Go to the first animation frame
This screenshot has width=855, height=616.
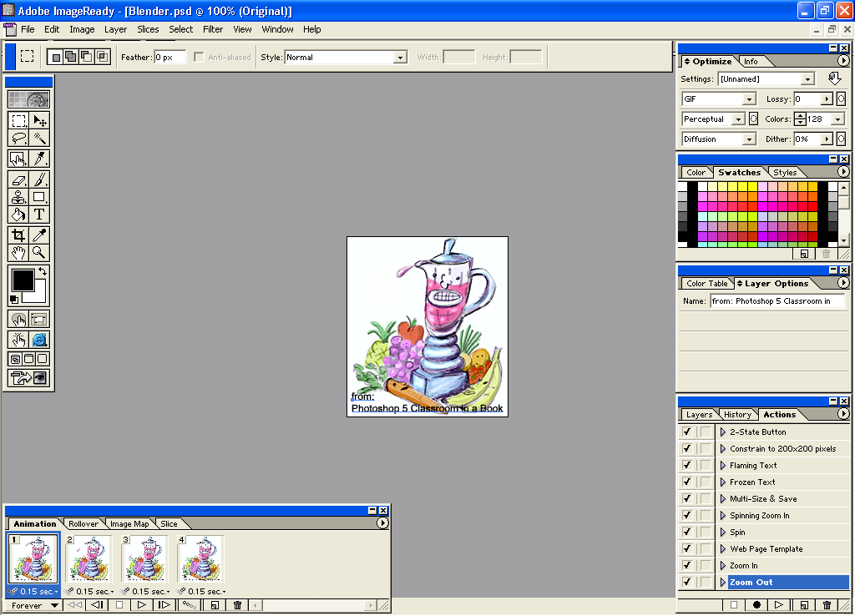coord(74,604)
